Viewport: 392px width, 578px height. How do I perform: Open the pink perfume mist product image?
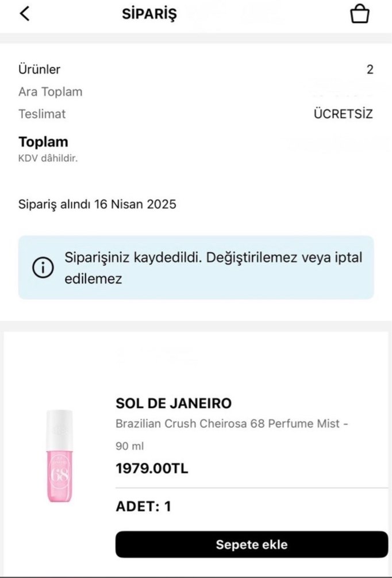pos(60,456)
